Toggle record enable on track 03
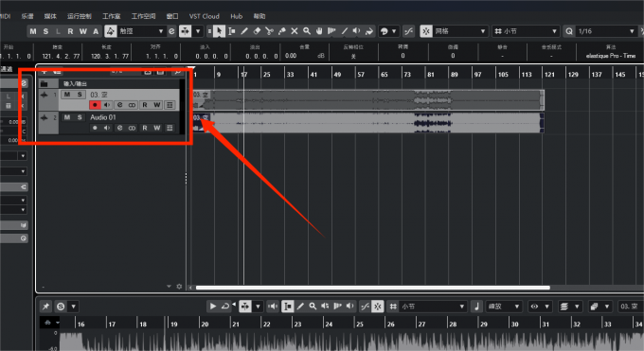Screen dimensions: 644x351 click(x=95, y=105)
